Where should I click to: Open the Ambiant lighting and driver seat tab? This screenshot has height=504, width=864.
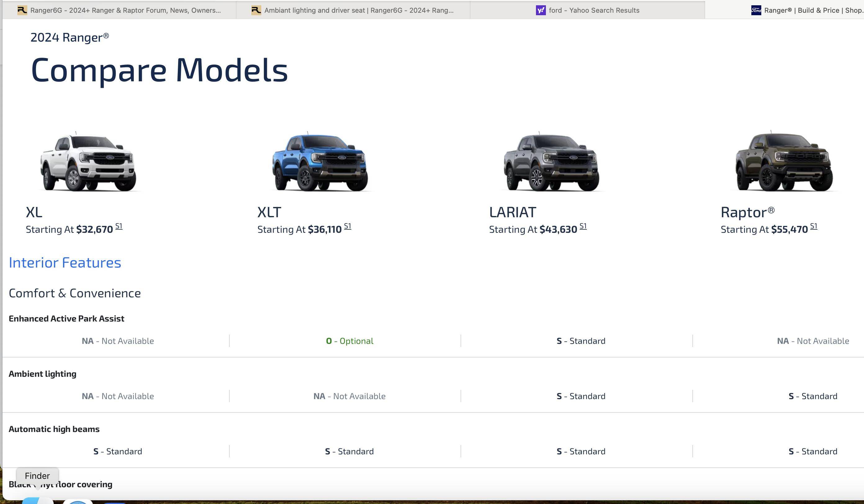[x=353, y=10]
